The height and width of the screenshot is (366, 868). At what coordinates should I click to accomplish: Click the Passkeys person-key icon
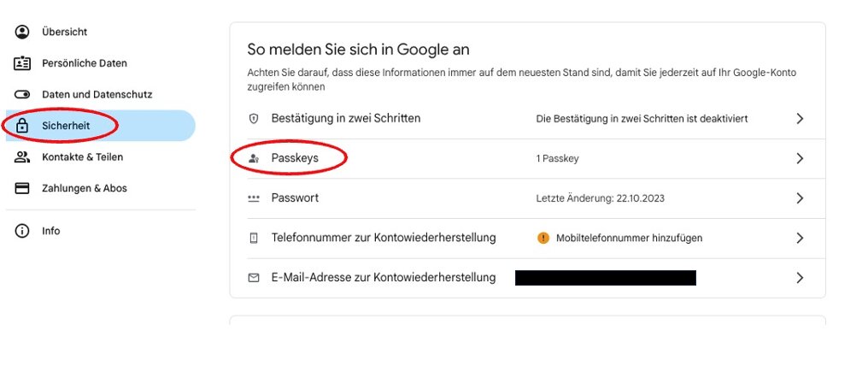pos(253,158)
